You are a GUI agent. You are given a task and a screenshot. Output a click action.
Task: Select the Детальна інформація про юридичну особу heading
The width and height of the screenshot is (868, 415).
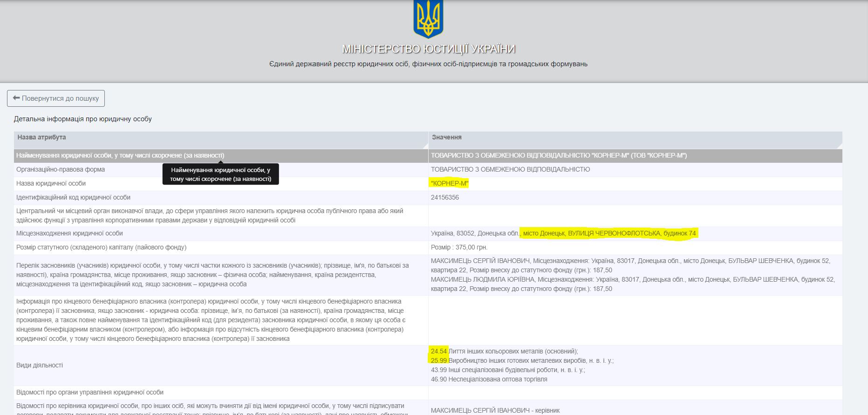click(83, 119)
